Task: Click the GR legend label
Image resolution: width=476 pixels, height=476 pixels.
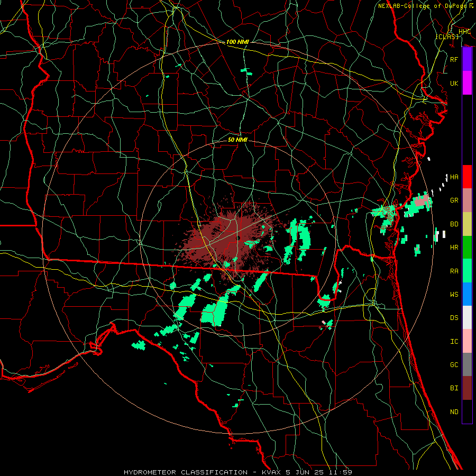Action: pos(454,200)
